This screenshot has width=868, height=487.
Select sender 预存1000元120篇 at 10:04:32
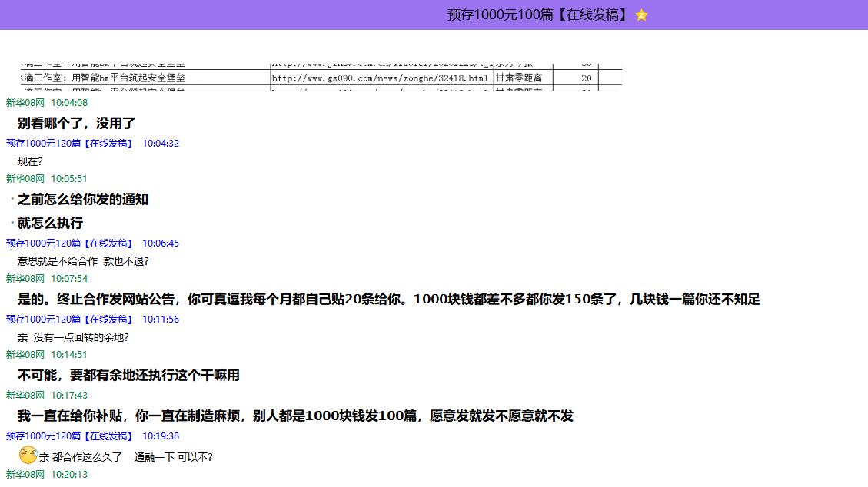click(69, 144)
